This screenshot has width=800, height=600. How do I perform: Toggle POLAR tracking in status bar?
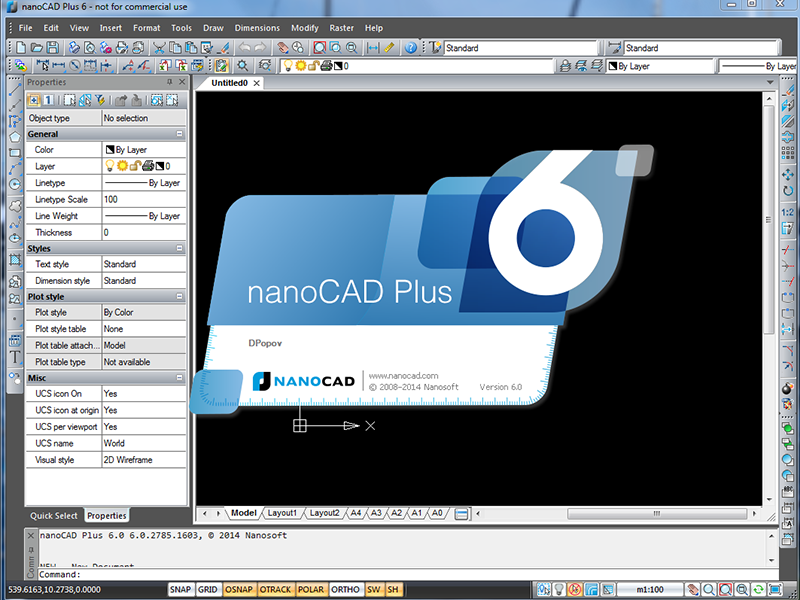tap(311, 590)
